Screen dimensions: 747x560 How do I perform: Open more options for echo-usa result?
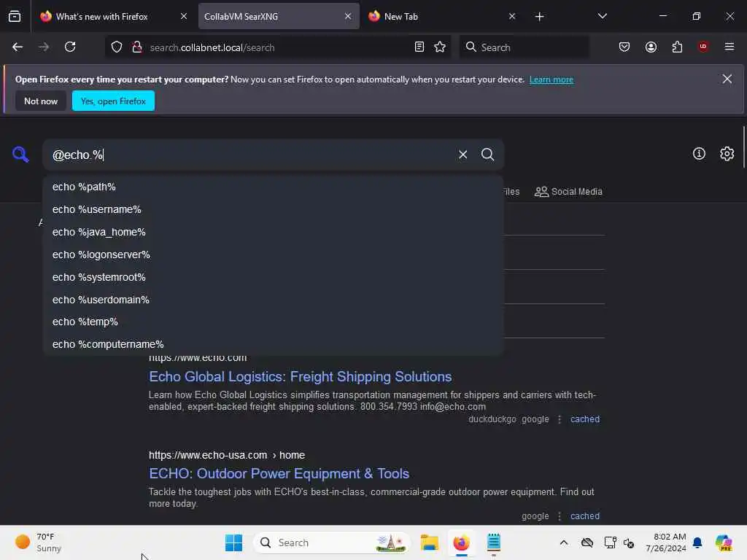(560, 516)
